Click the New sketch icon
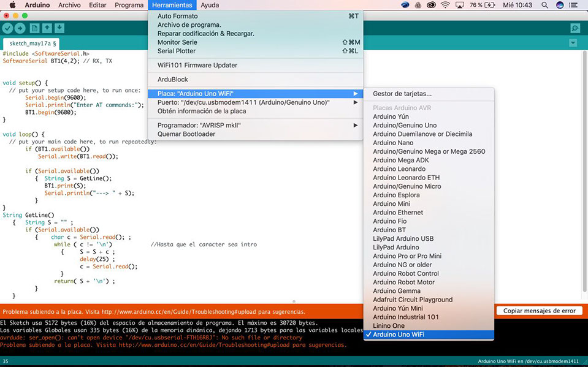 (x=34, y=28)
